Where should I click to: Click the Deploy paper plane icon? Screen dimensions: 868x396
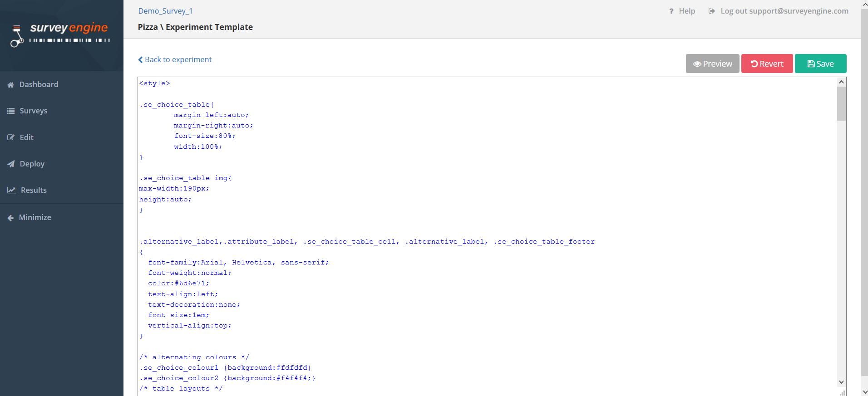[x=11, y=164]
